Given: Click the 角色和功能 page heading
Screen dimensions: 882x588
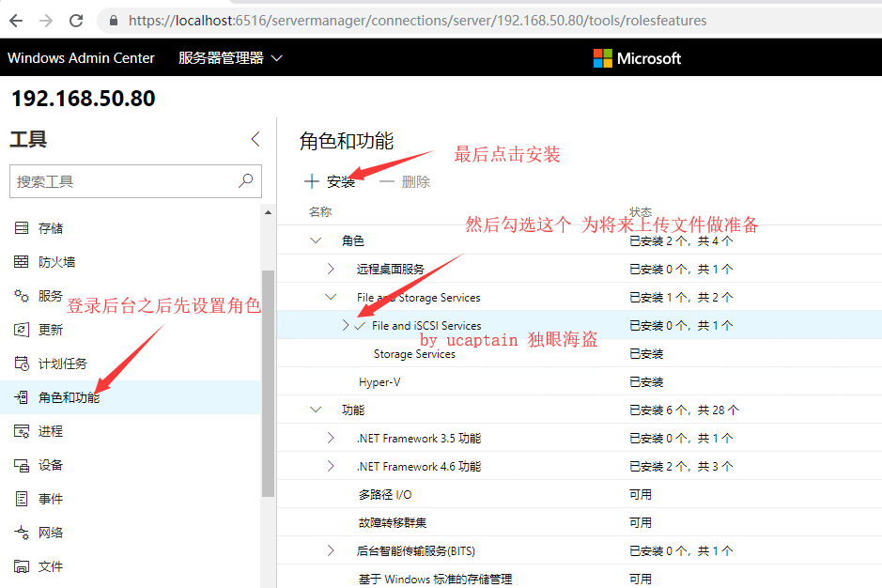Looking at the screenshot, I should point(347,141).
